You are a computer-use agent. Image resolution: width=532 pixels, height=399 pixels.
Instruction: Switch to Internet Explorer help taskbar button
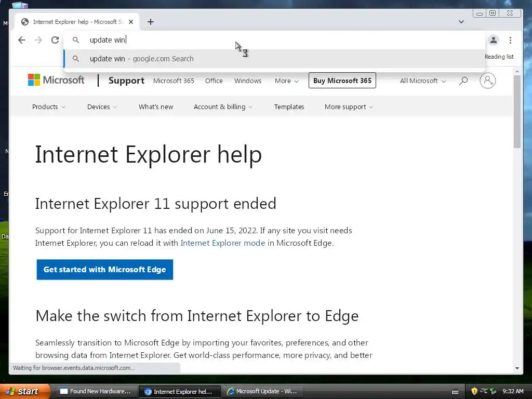click(x=180, y=392)
